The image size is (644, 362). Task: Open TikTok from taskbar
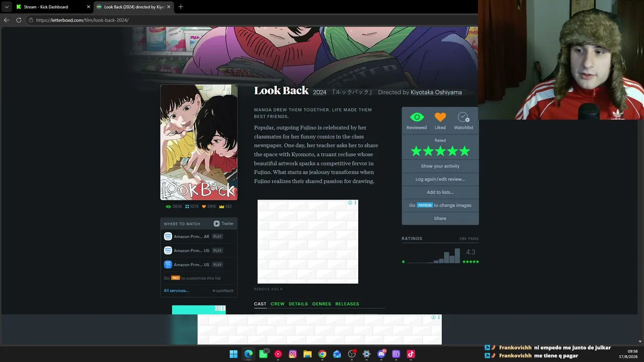pyautogui.click(x=411, y=354)
